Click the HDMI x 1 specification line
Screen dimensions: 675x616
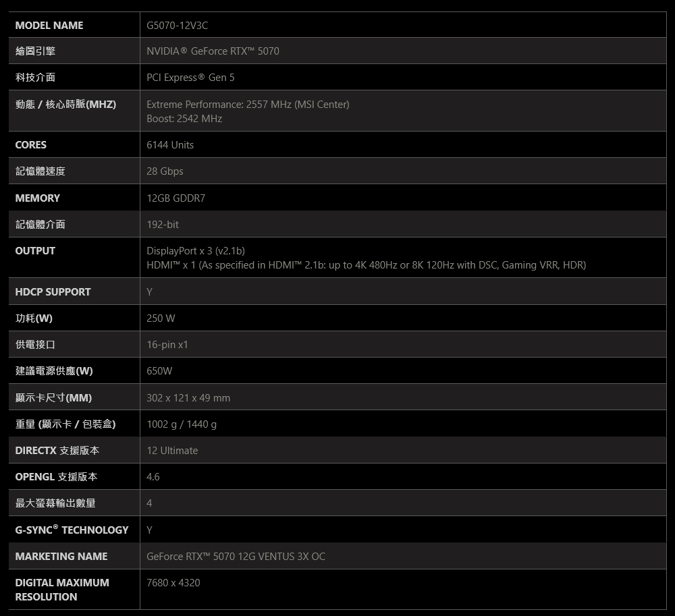366,265
